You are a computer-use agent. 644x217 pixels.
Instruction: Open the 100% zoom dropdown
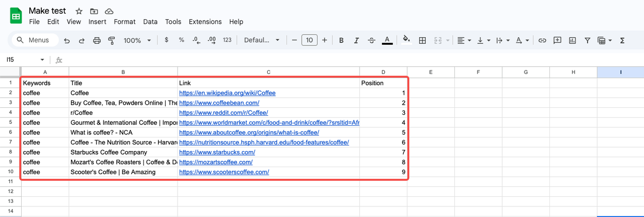tap(136, 40)
